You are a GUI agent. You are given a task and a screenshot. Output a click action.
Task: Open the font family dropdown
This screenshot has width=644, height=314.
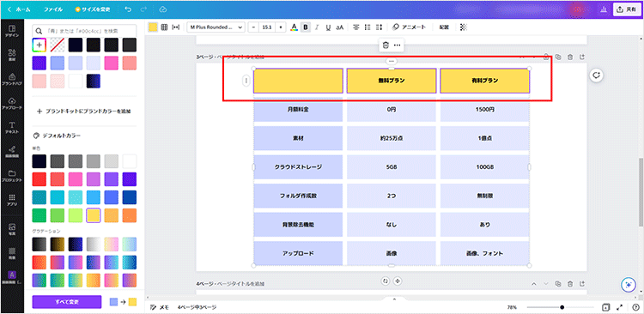216,27
